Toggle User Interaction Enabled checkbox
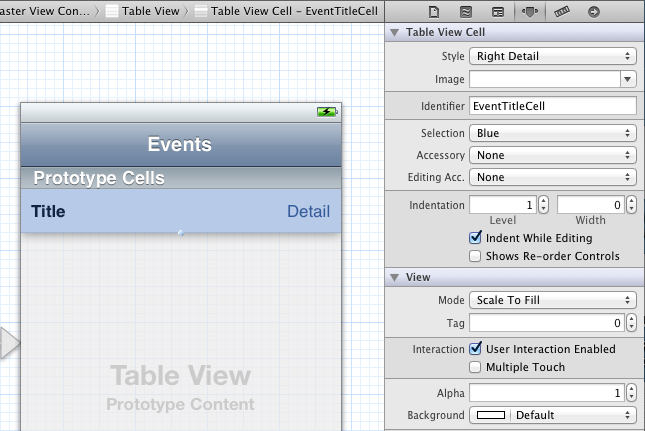 pyautogui.click(x=476, y=349)
